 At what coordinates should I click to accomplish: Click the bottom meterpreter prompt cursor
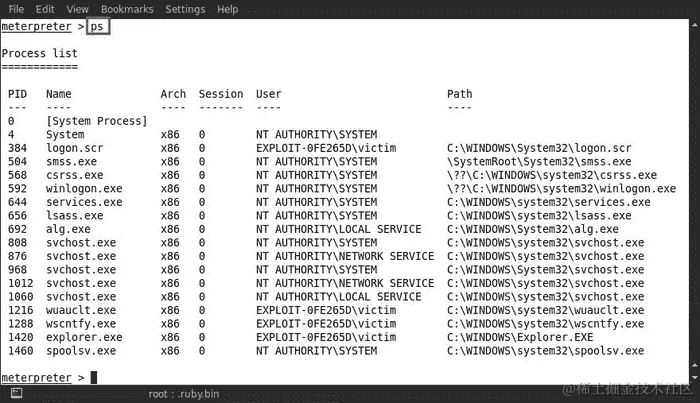pos(94,378)
